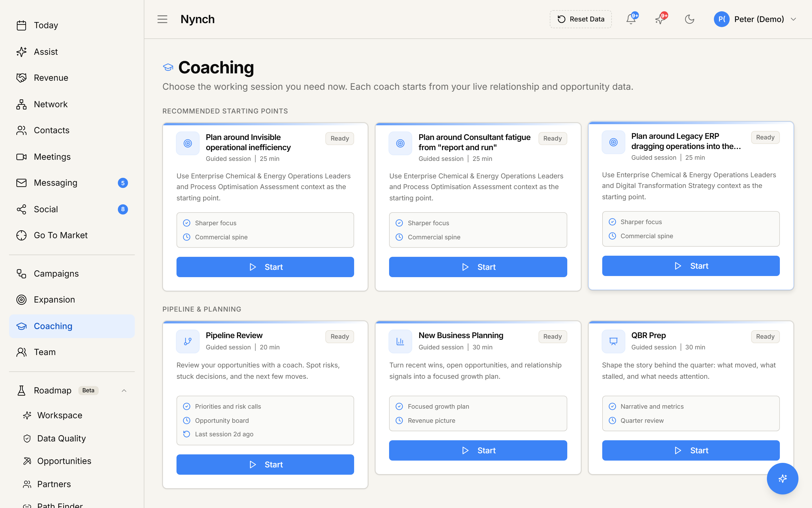
Task: Click Ready badge on Consultant fatigue card
Action: pyautogui.click(x=553, y=138)
